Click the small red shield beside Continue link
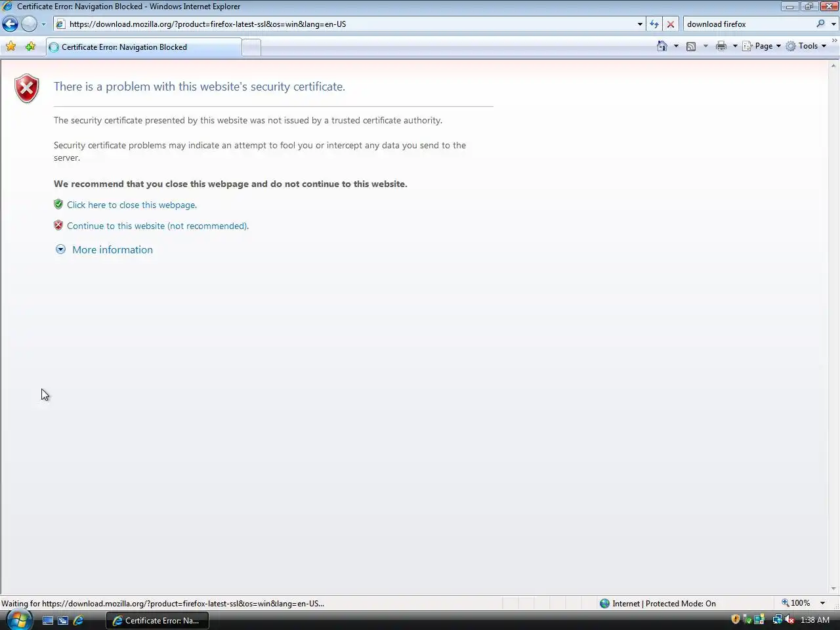Viewport: 840px width, 630px height. tap(58, 225)
